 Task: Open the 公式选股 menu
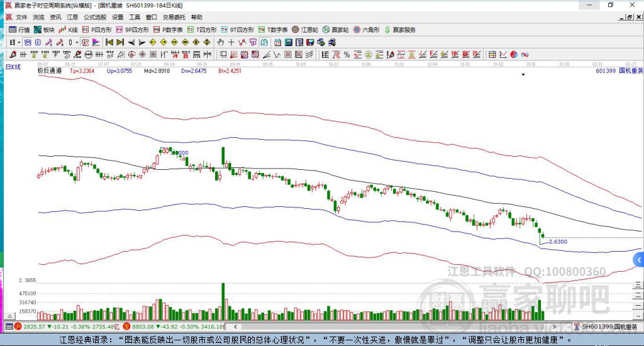[x=95, y=17]
